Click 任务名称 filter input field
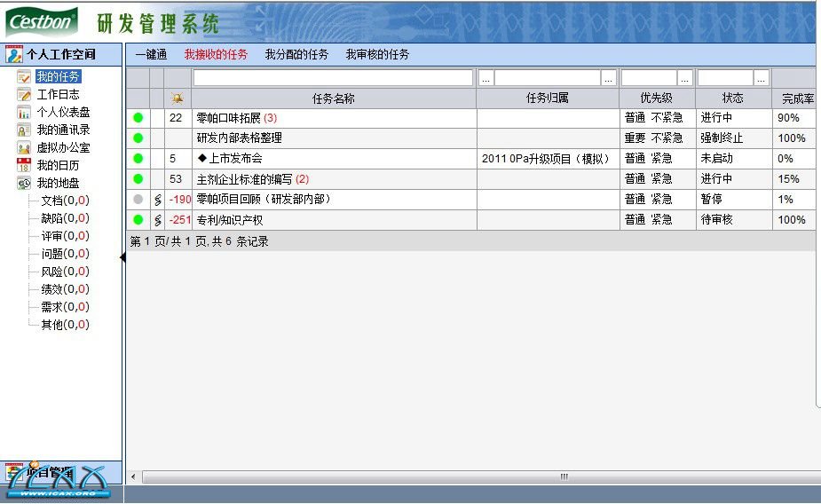This screenshot has height=504, width=821. pos(333,78)
